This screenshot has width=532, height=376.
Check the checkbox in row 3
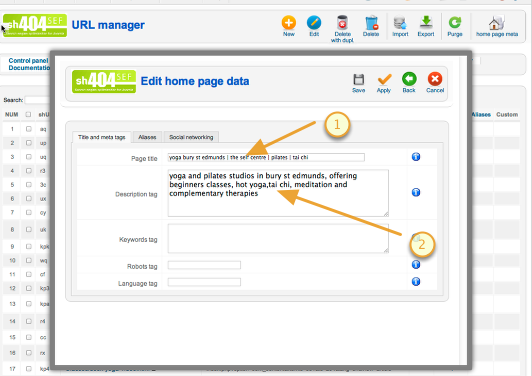28,157
